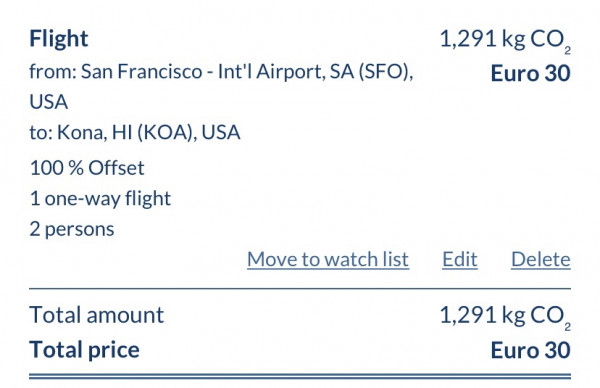Open the Edit link for the flight
The image size is (600, 388).
pyautogui.click(x=460, y=259)
